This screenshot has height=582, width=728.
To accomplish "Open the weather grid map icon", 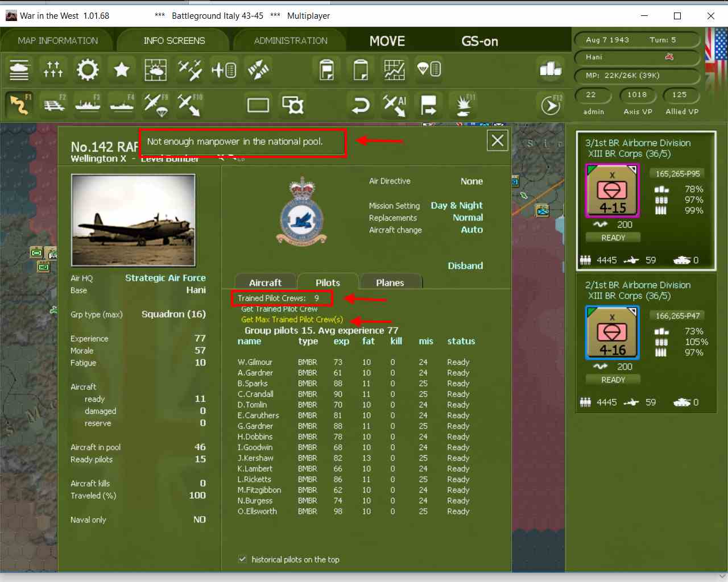I will click(156, 69).
